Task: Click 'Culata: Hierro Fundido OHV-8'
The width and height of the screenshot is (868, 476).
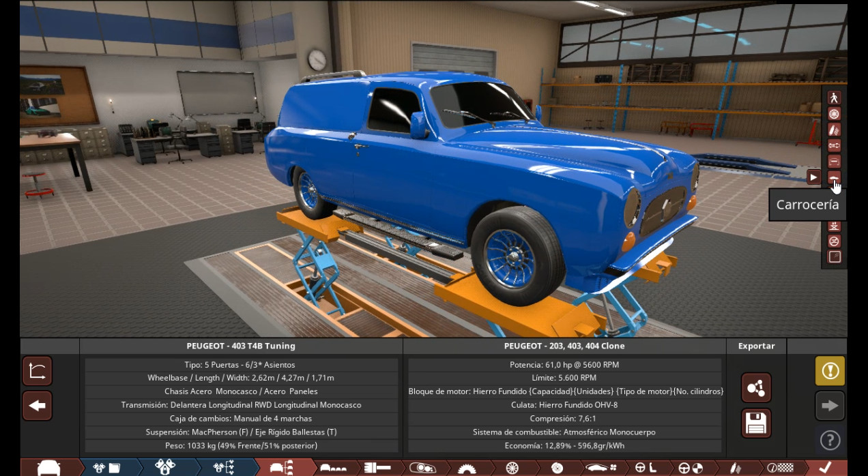Action: 564,405
